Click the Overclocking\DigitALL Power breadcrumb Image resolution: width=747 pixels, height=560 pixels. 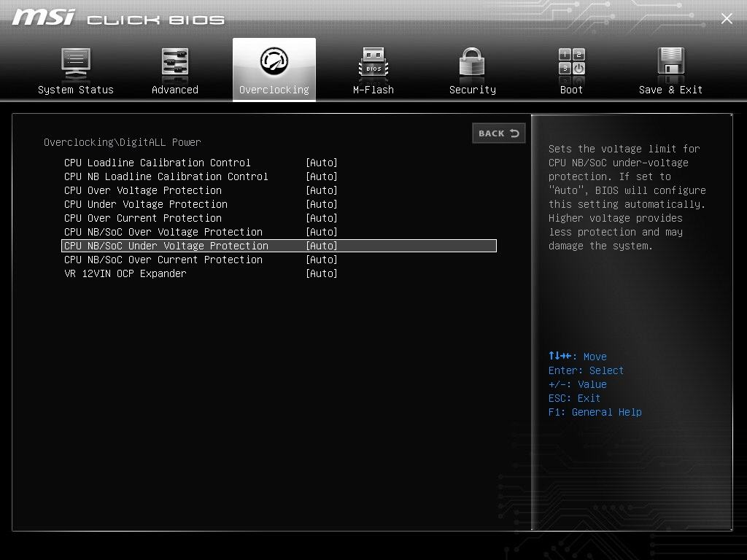[x=123, y=142]
